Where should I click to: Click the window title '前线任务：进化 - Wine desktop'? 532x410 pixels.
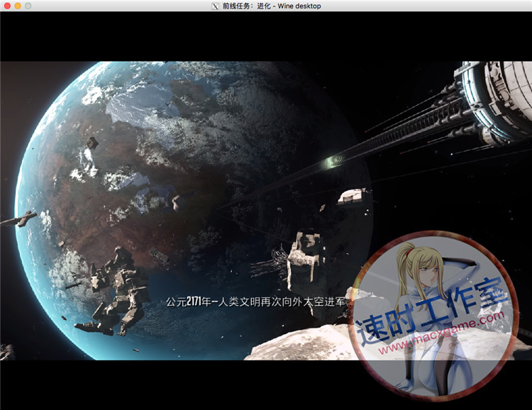click(x=272, y=6)
